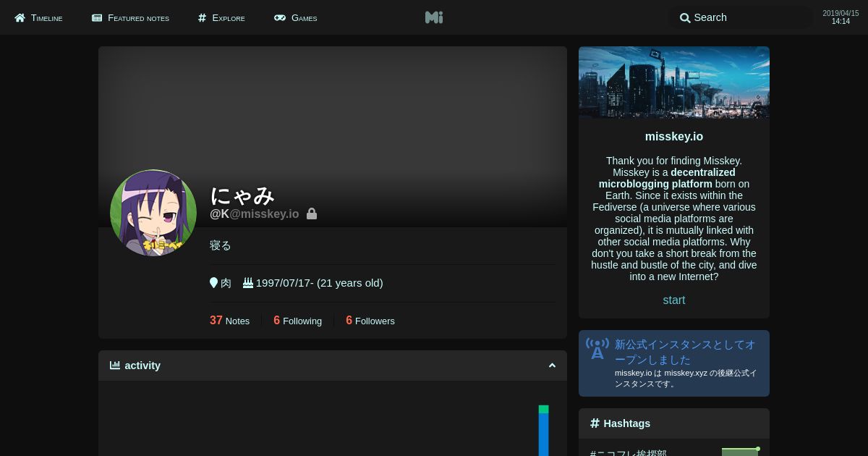This screenshot has height=456, width=868.
Task: Click the @K@misskey.io username
Action: 254,214
